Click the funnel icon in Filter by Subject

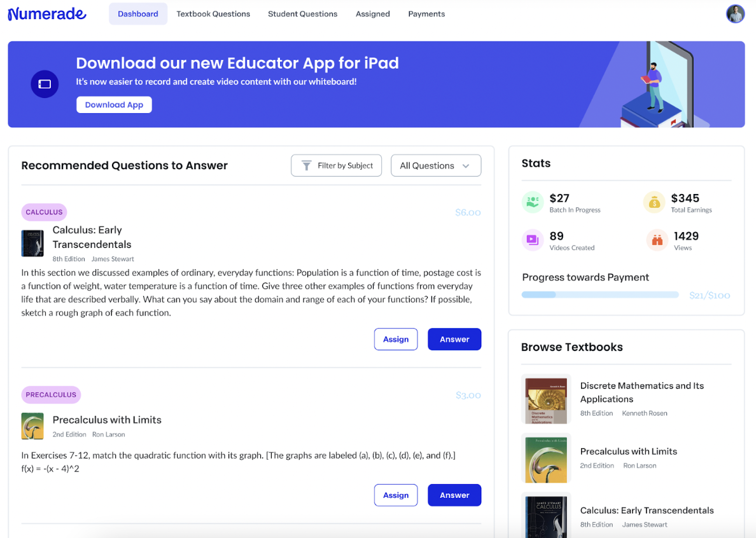click(306, 165)
